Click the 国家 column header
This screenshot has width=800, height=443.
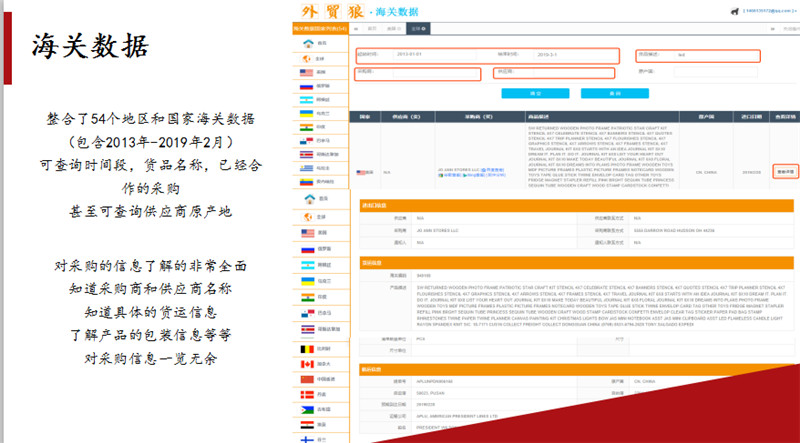pyautogui.click(x=365, y=117)
